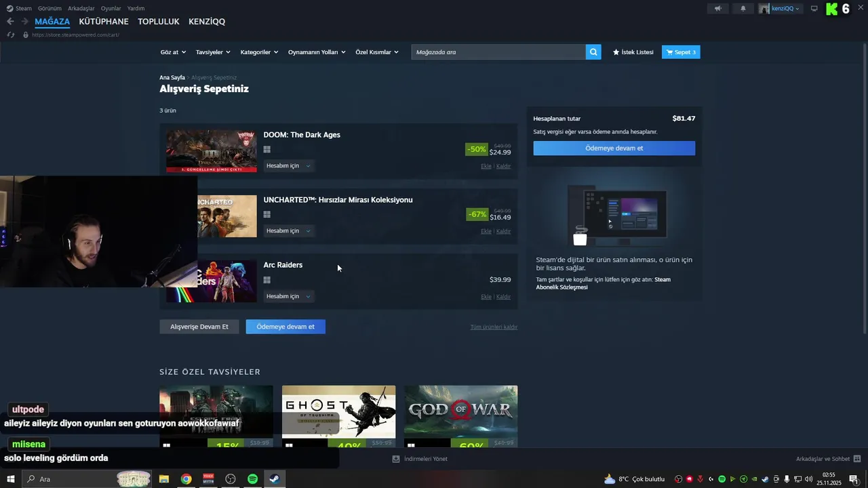
Task: Open Hesabım için dropdown for DOOM
Action: (x=289, y=166)
